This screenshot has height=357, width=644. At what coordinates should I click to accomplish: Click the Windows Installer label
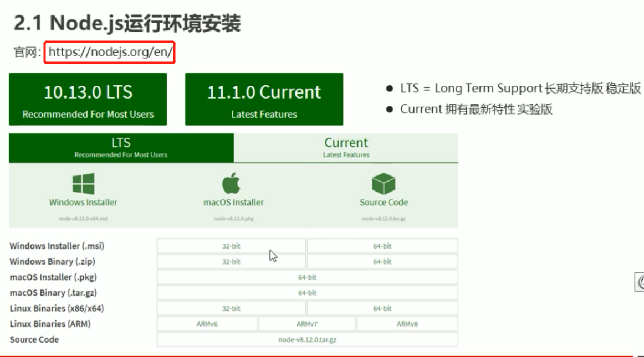[x=83, y=203]
